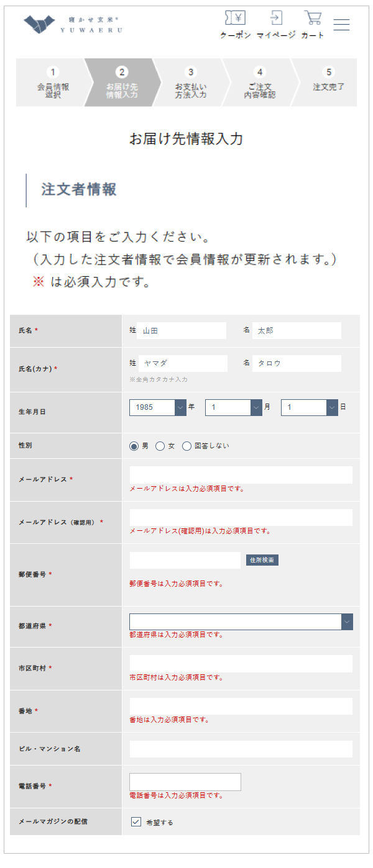
Task: Go to step 3 お支払い方法入力
Action: [x=191, y=83]
